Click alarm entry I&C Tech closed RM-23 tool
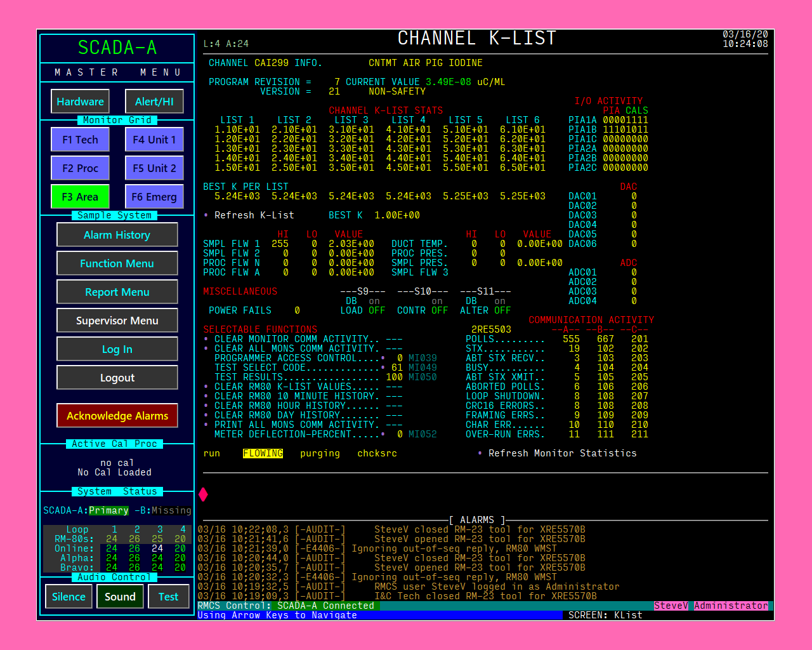The width and height of the screenshot is (812, 650). 397,596
